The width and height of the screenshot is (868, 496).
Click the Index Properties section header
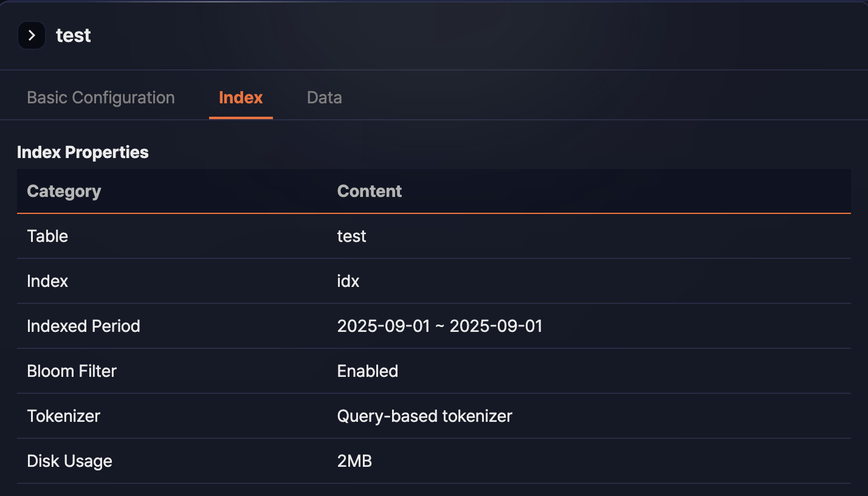tap(83, 152)
